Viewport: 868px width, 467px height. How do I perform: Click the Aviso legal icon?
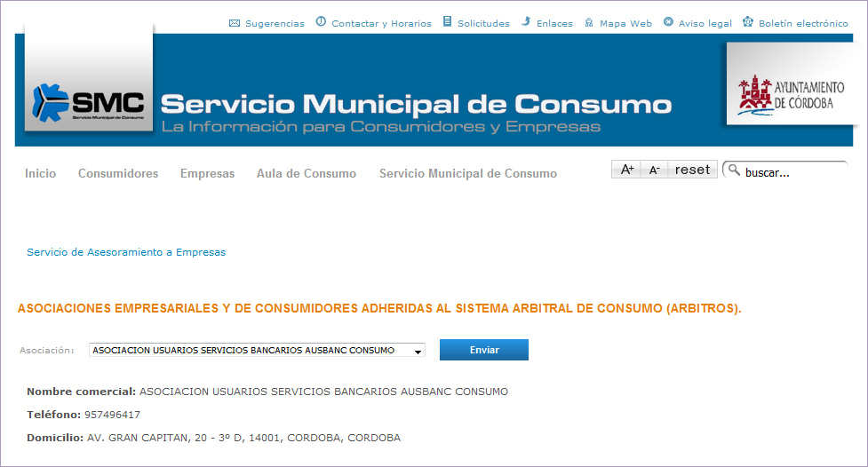click(x=669, y=21)
